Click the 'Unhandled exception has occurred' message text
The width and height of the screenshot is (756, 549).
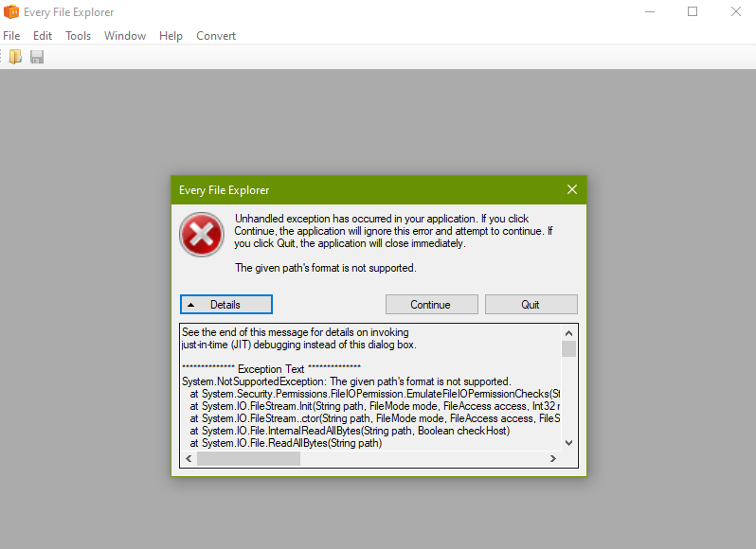pos(393,231)
